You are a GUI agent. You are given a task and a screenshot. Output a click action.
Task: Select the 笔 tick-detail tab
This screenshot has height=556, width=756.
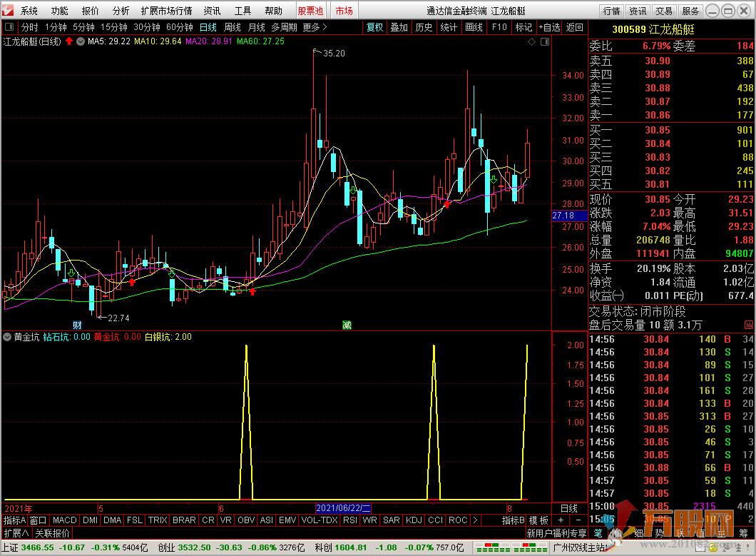pos(598,533)
